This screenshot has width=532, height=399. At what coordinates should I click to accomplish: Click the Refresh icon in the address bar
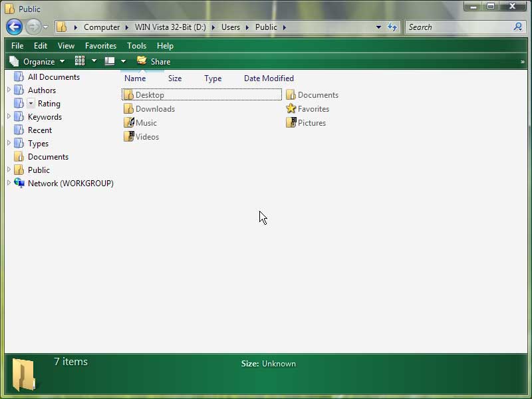(x=392, y=27)
